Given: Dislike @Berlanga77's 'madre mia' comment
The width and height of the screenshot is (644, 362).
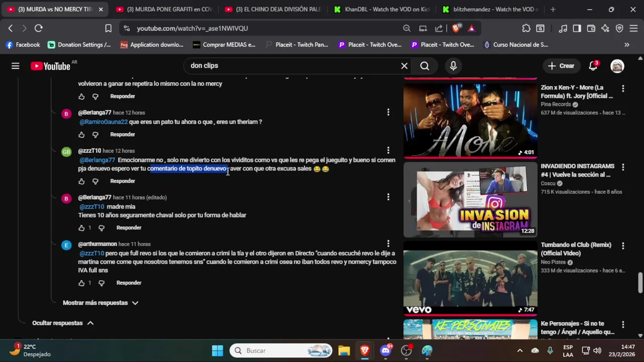Looking at the screenshot, I should pyautogui.click(x=101, y=228).
